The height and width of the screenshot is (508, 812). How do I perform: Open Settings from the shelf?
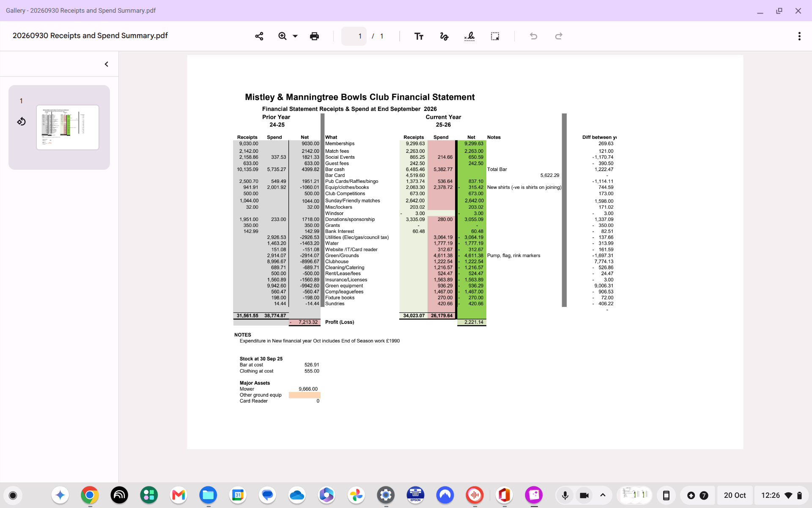(x=386, y=495)
